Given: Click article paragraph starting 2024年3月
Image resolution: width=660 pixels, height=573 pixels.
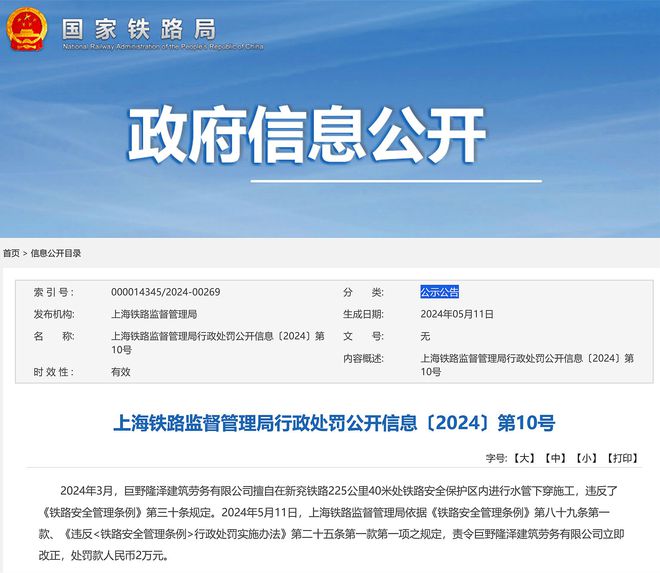Looking at the screenshot, I should coord(331,523).
